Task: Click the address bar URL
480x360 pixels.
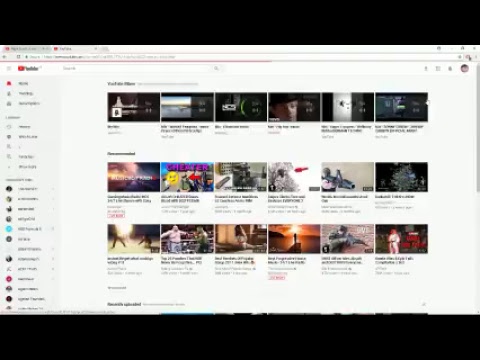Action: 110,57
